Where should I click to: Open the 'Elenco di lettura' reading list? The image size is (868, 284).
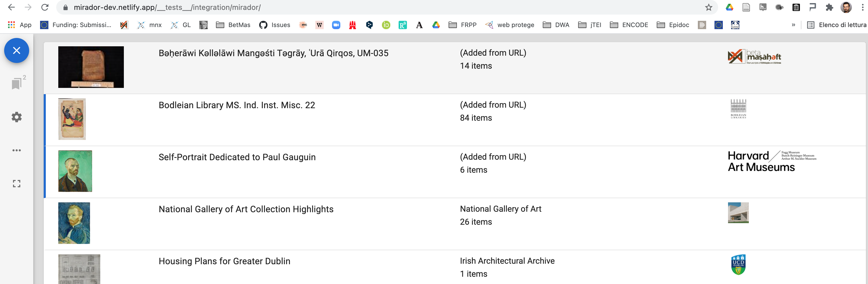(x=837, y=25)
